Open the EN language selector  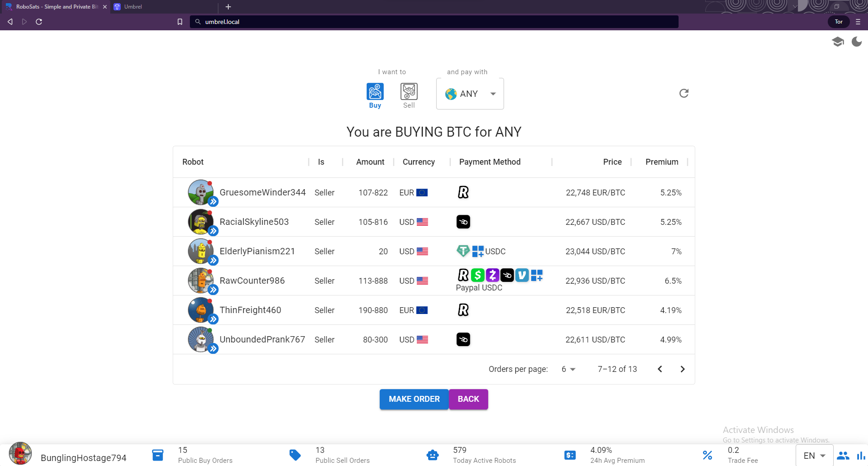[x=814, y=456]
